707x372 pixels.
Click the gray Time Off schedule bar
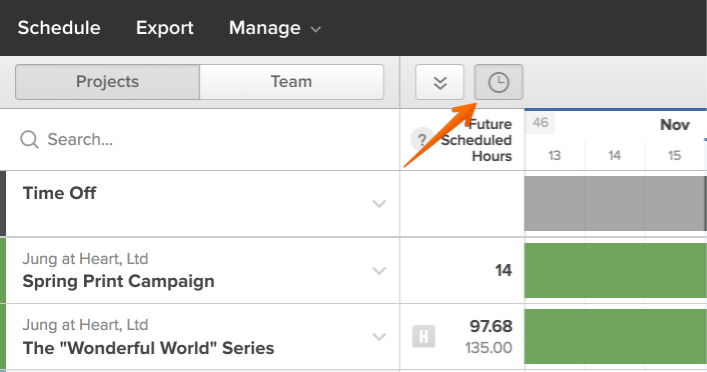[x=615, y=204]
